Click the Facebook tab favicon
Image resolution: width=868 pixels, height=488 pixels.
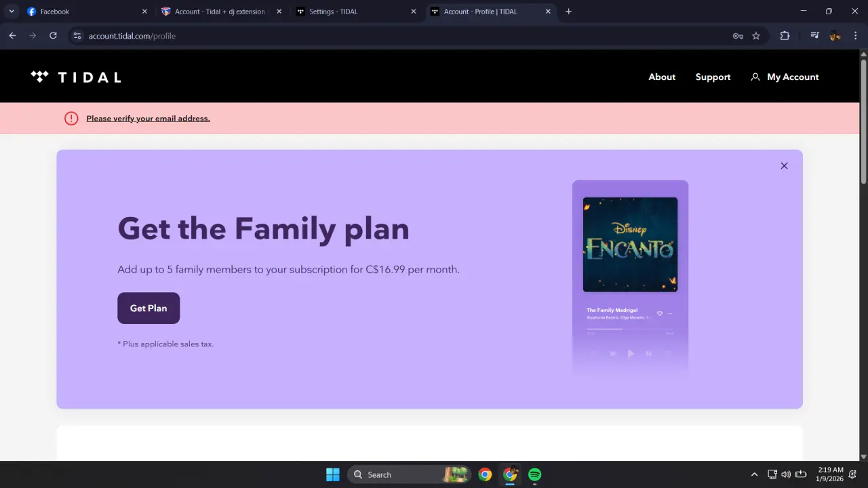tap(31, 12)
